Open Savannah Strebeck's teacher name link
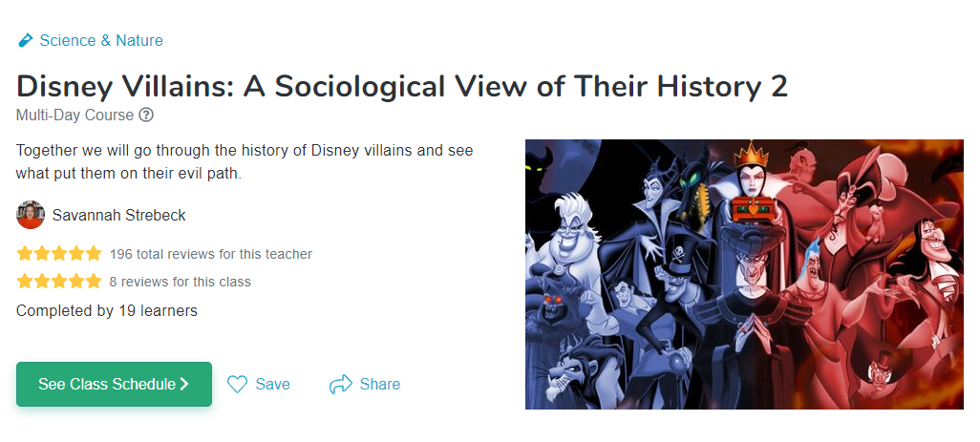980x442 pixels. click(x=119, y=215)
